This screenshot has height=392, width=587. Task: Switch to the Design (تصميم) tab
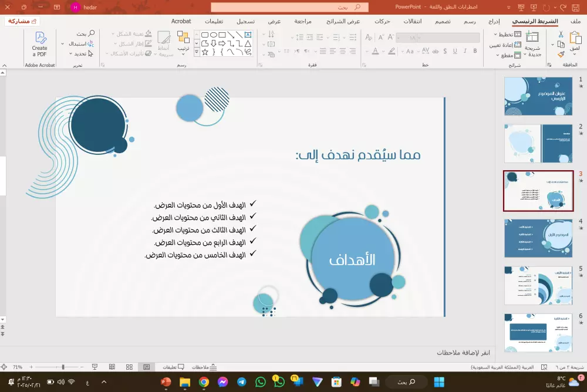coord(444,21)
